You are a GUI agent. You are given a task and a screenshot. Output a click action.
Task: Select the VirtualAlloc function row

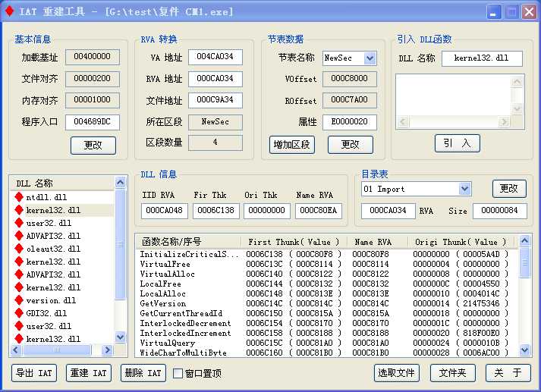point(327,274)
